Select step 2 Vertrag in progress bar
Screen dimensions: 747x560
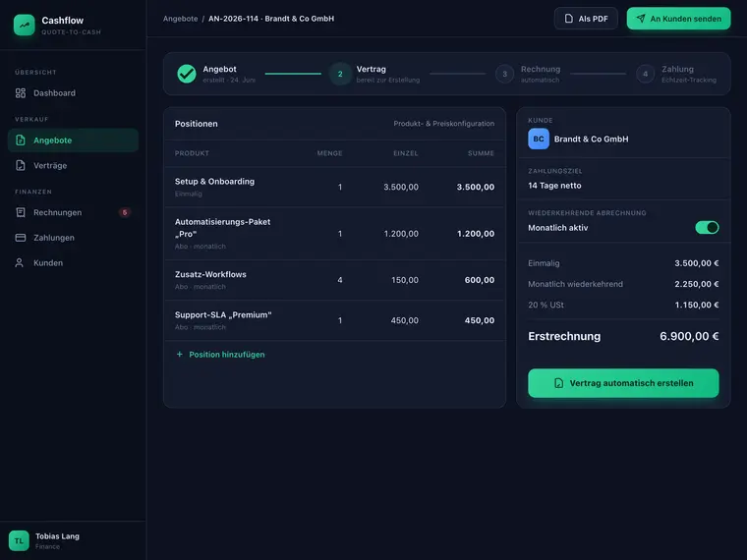click(x=340, y=74)
